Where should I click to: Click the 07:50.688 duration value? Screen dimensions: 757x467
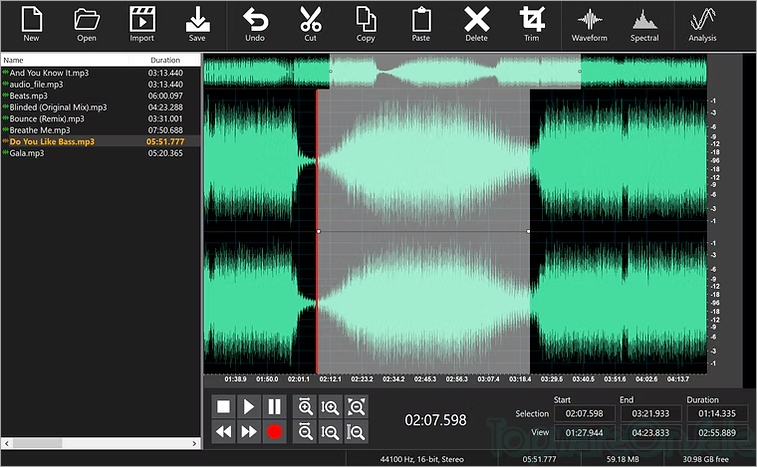[165, 130]
